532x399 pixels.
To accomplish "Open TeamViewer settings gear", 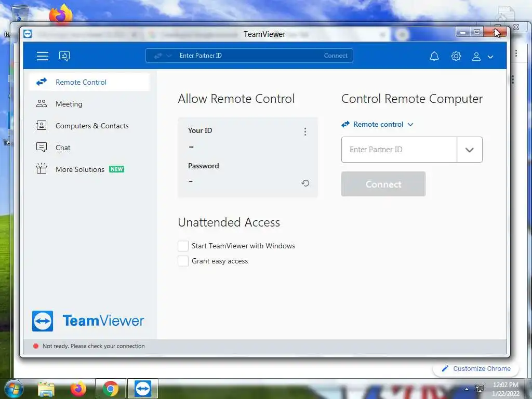I will 456,56.
